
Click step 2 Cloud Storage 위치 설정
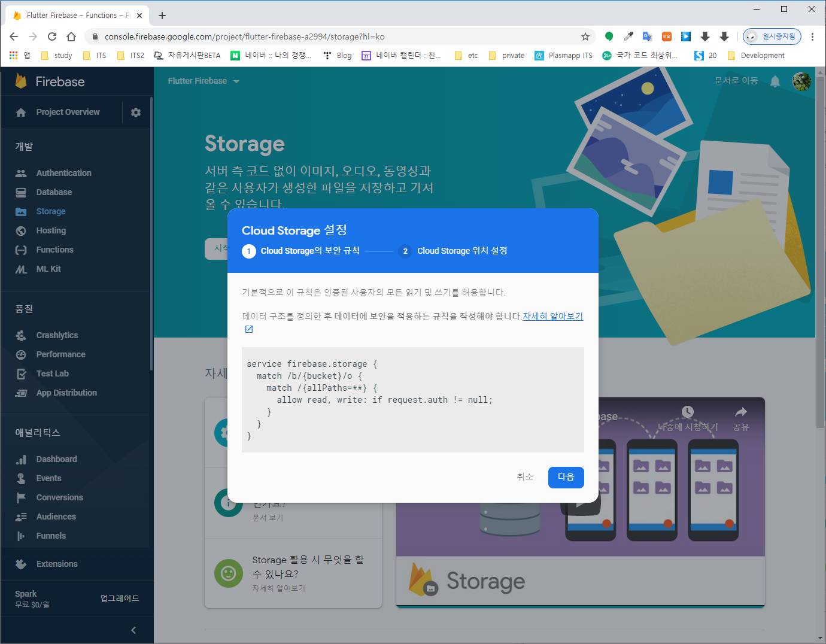453,251
